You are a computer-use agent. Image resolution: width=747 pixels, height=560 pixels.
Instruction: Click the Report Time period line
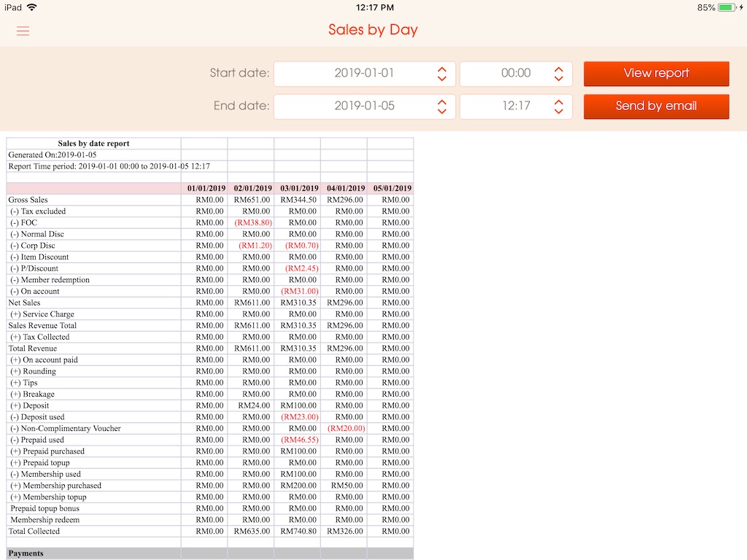click(109, 166)
